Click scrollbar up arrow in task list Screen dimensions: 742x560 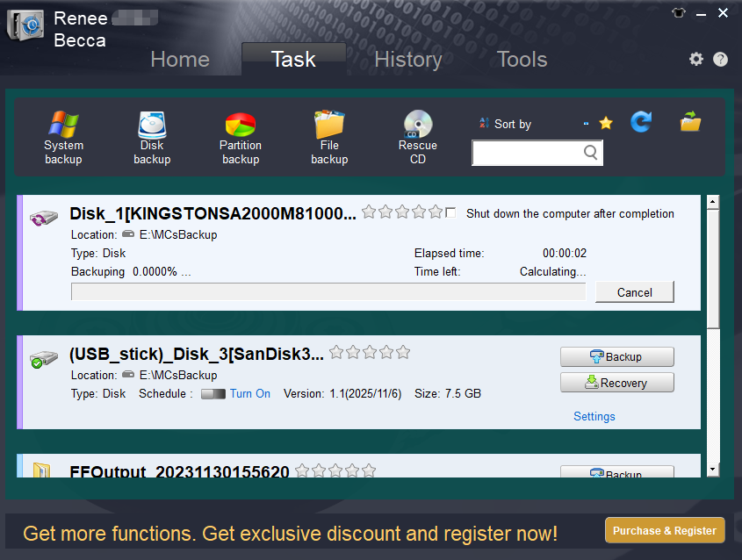coord(713,202)
